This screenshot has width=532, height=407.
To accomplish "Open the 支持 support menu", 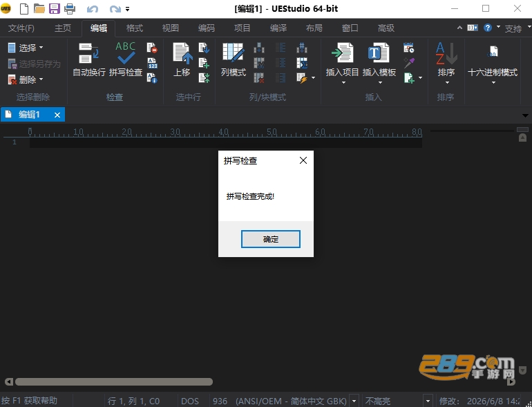I will click(513, 28).
